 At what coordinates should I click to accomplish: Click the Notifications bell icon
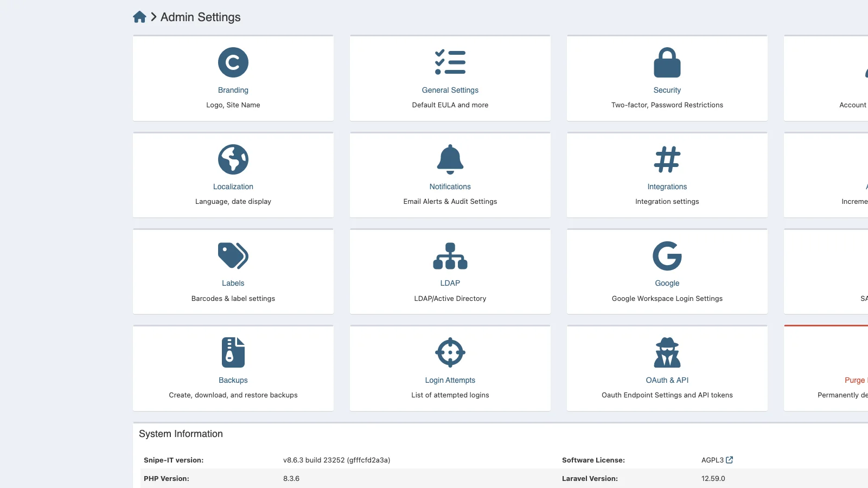click(x=450, y=159)
